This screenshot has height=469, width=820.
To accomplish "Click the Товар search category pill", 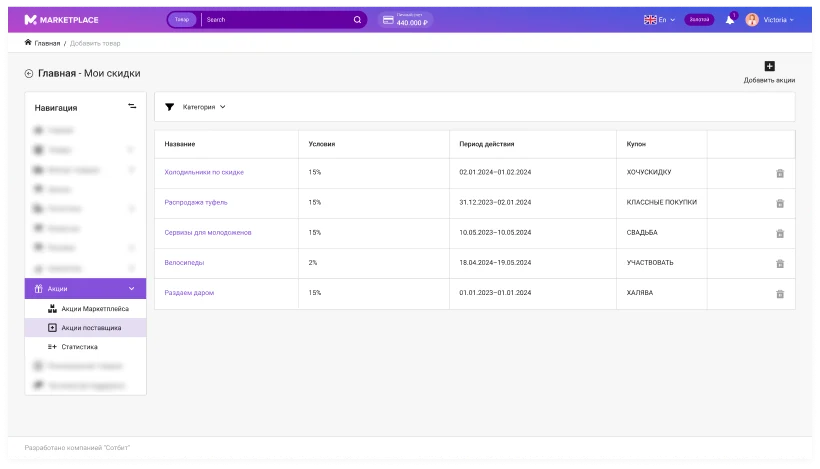I will click(181, 20).
